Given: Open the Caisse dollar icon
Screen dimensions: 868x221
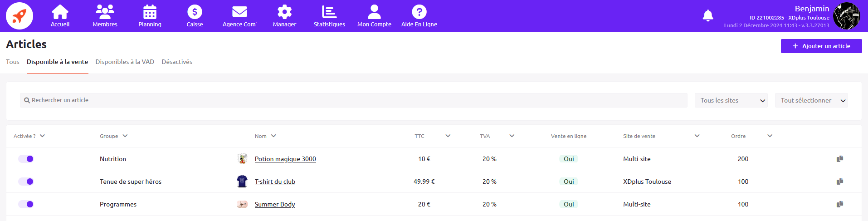Looking at the screenshot, I should (195, 12).
